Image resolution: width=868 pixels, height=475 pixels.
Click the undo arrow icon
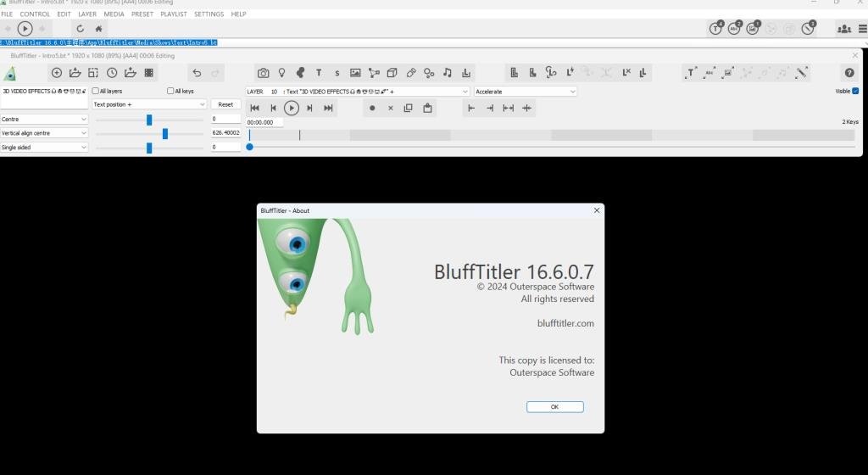coord(197,73)
